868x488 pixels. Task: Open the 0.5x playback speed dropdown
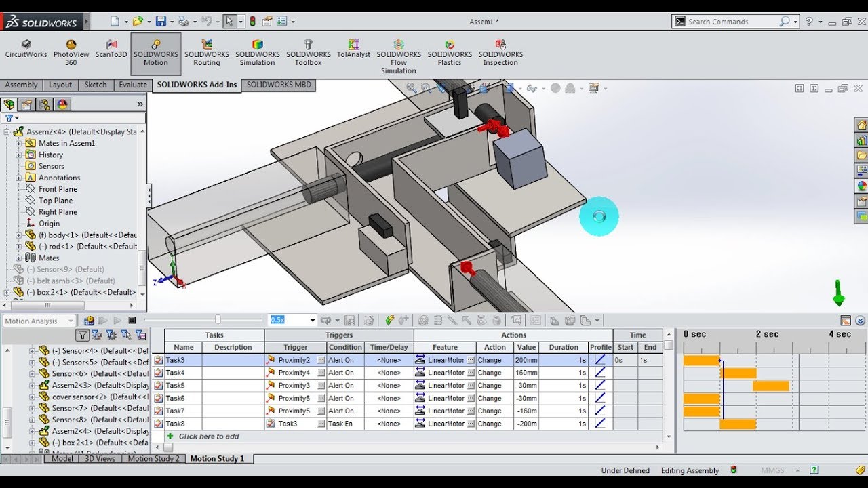pos(313,321)
